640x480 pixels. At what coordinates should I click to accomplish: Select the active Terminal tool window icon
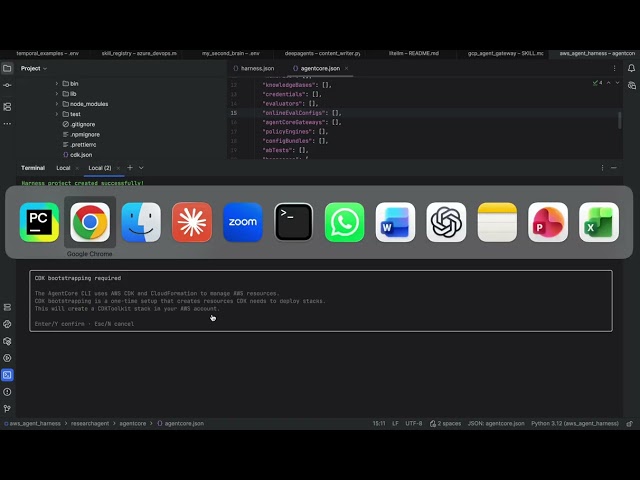coord(7,375)
